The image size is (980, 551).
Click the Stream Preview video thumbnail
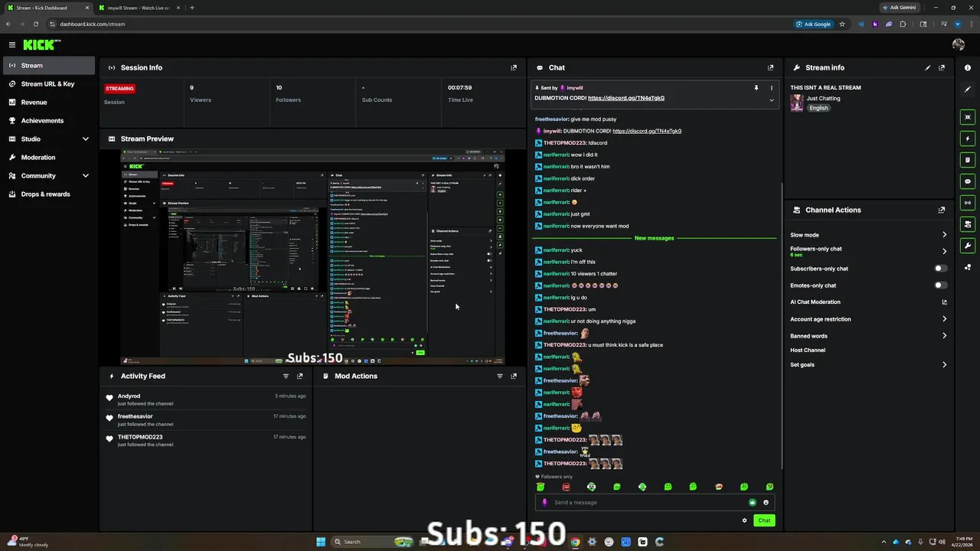click(x=313, y=257)
